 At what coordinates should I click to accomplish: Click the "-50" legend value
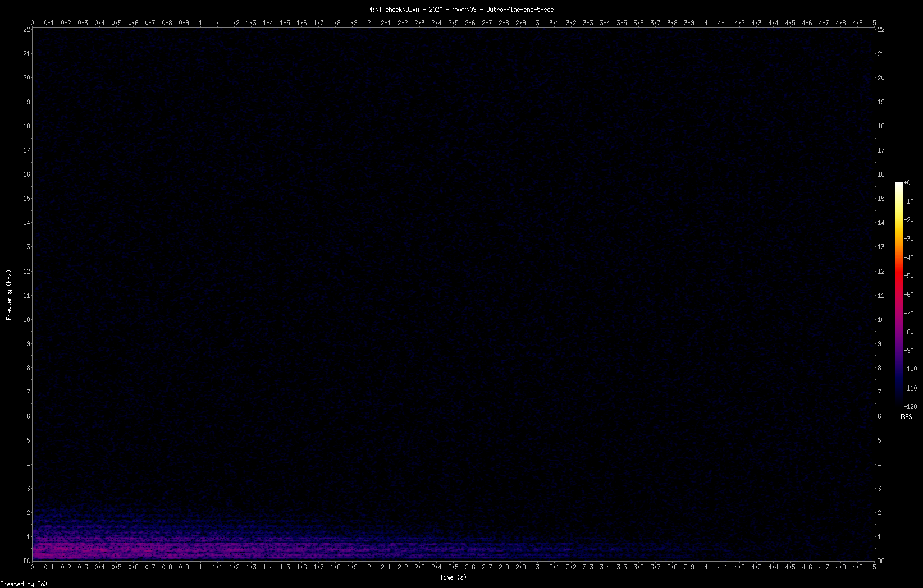pyautogui.click(x=909, y=276)
